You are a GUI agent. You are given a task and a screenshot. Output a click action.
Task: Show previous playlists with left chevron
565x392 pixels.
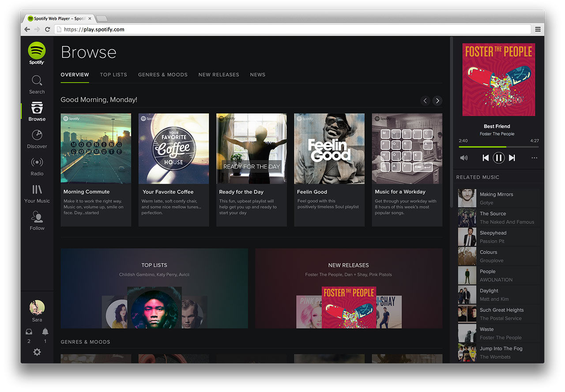425,101
